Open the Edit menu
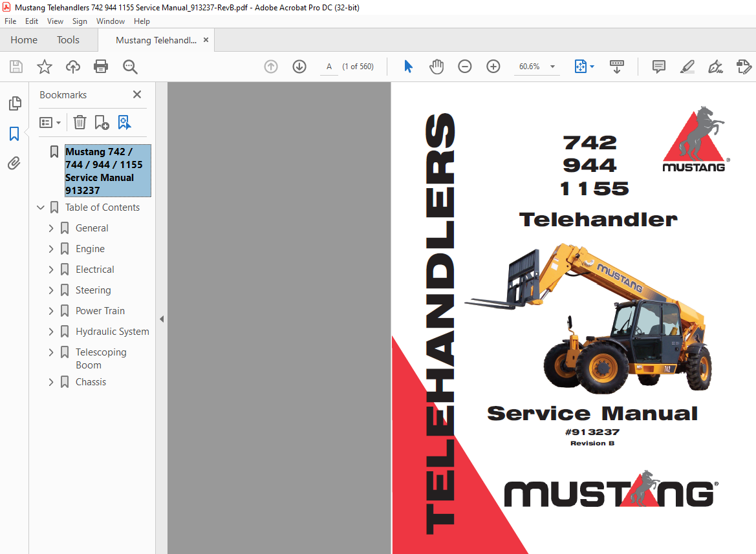The width and height of the screenshot is (756, 554). pos(31,21)
